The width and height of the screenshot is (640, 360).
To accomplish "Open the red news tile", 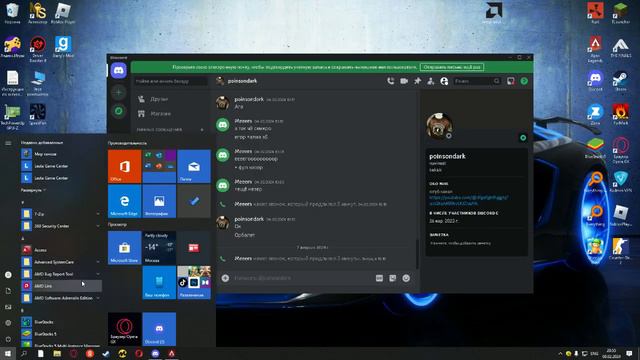I will 194,247.
